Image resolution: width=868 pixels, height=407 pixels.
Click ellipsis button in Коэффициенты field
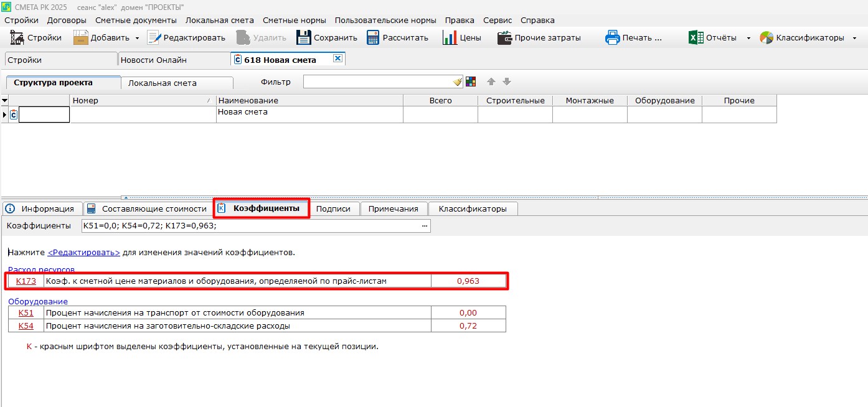[425, 226]
